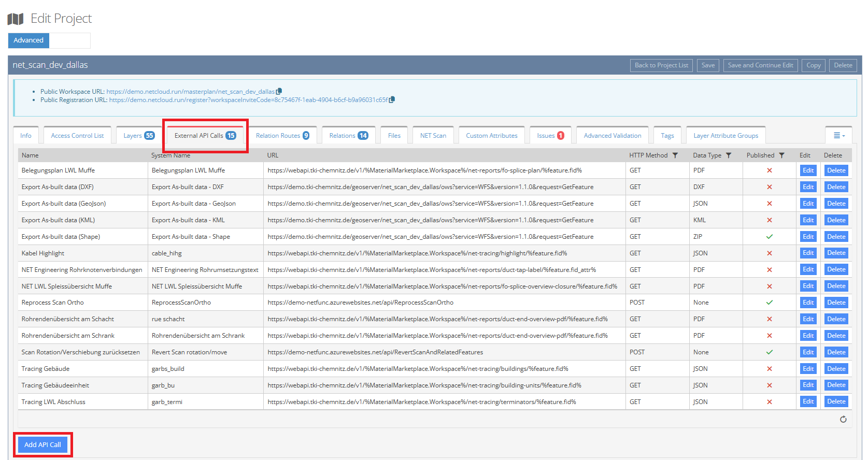This screenshot has height=460, width=868.
Task: Click published checkmark for Export As-built Shape
Action: [x=769, y=237]
